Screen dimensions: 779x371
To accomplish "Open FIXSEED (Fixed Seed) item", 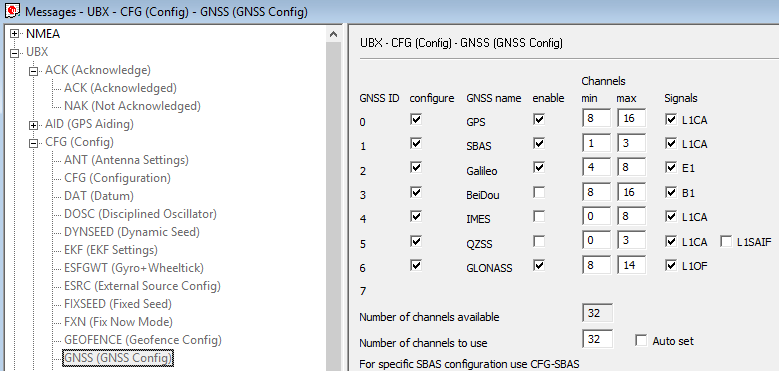I will click(x=118, y=303).
